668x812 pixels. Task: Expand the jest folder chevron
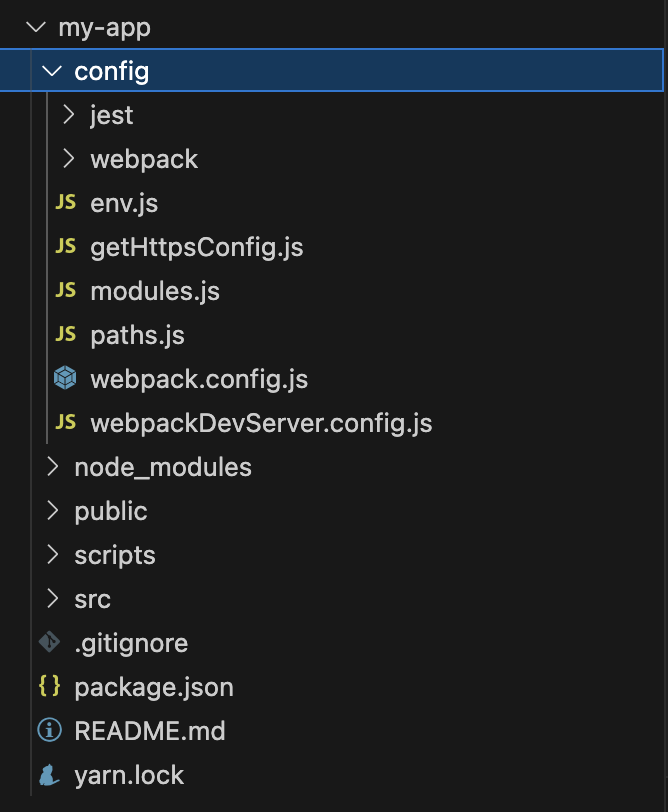68,115
